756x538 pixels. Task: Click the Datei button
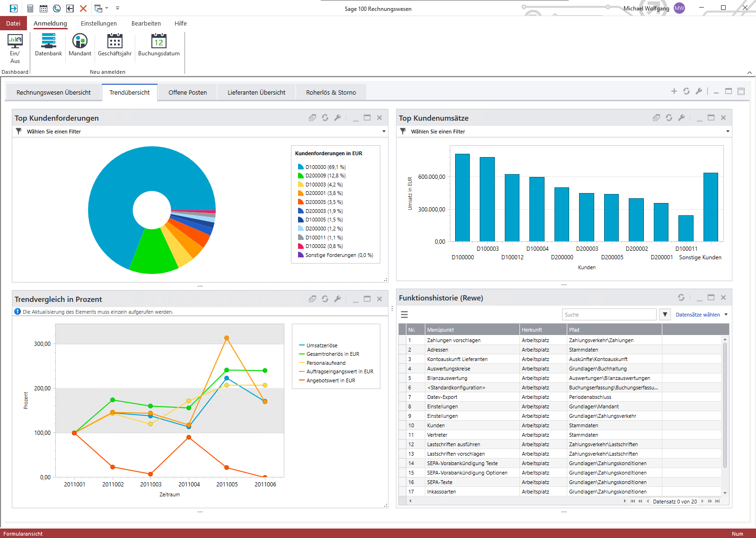coord(13,23)
